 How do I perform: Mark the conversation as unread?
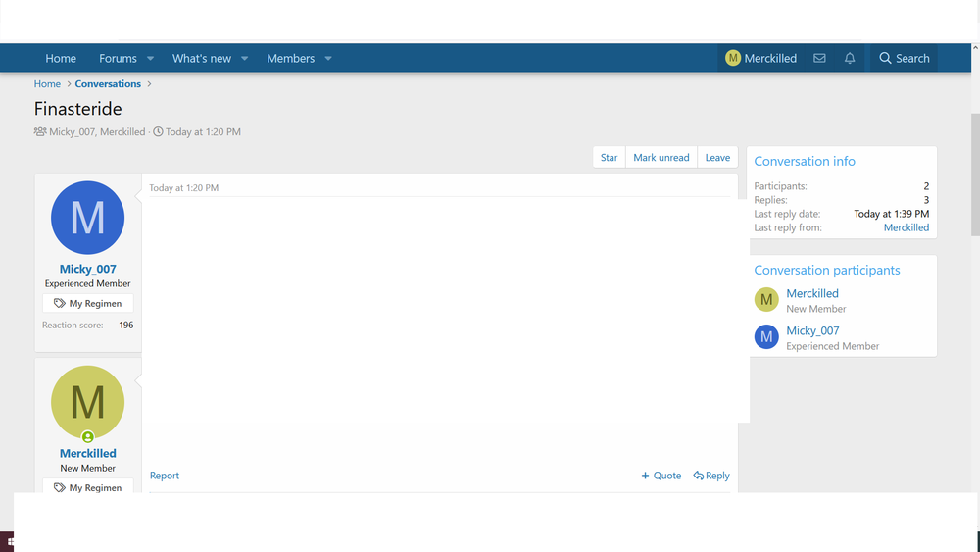tap(661, 158)
